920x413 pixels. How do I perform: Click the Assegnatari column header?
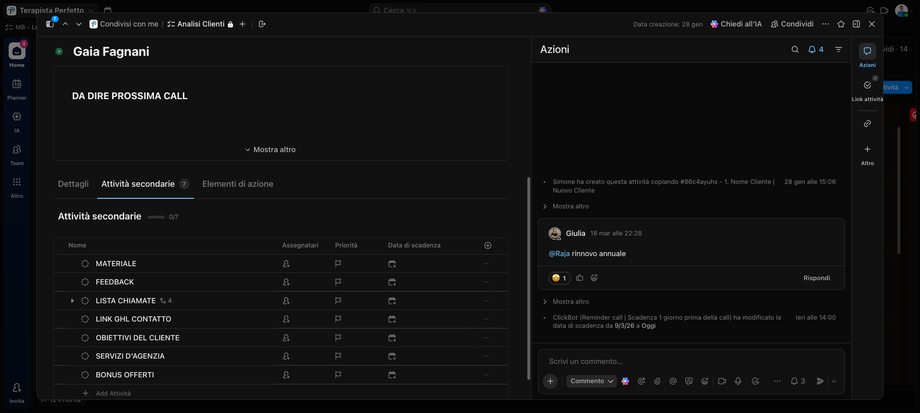click(x=300, y=245)
